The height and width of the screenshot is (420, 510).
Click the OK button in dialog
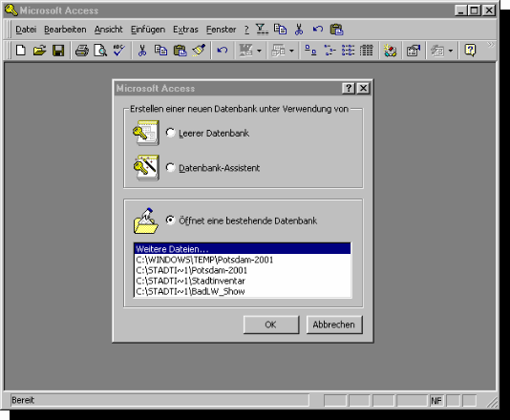tap(271, 325)
